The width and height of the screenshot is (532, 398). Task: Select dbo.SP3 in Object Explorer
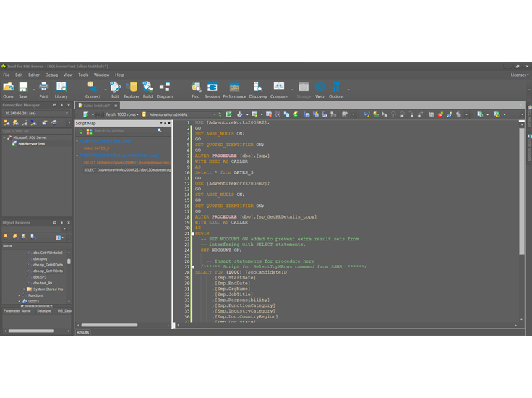(x=40, y=277)
